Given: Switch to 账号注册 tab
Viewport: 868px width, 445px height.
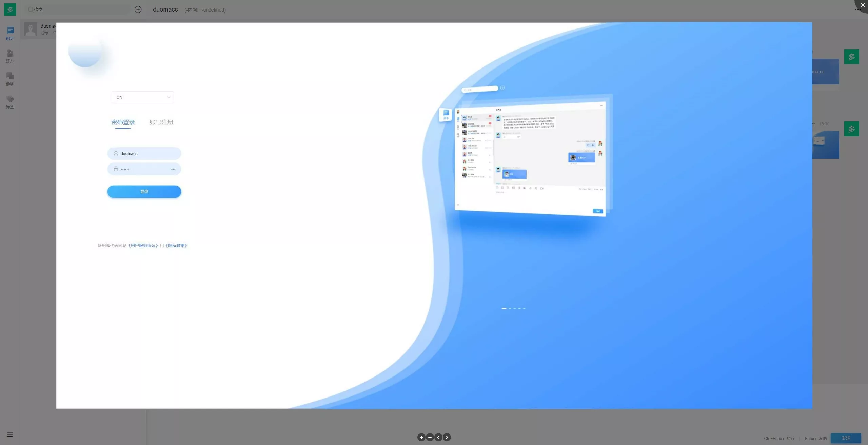Looking at the screenshot, I should [x=161, y=122].
